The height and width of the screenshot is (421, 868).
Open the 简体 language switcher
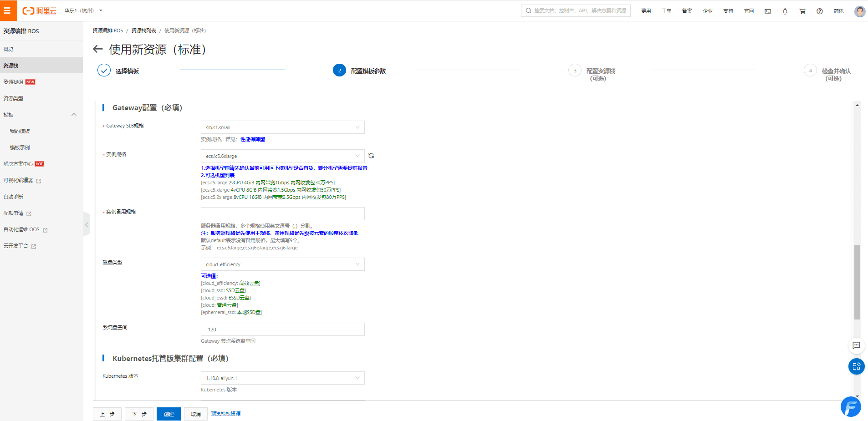pos(838,11)
